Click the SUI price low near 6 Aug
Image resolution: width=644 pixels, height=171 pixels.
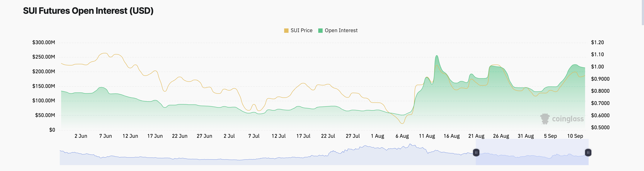[x=402, y=123]
